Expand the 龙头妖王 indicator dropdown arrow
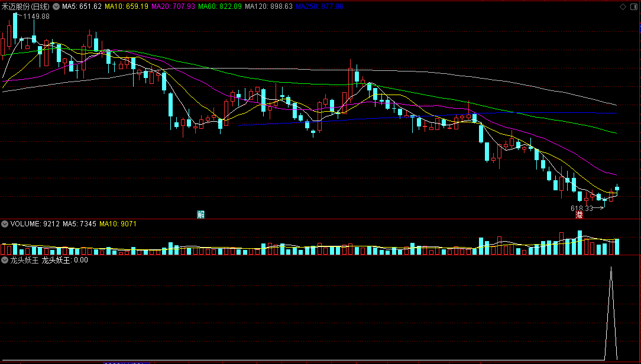641x364 pixels. point(5,260)
